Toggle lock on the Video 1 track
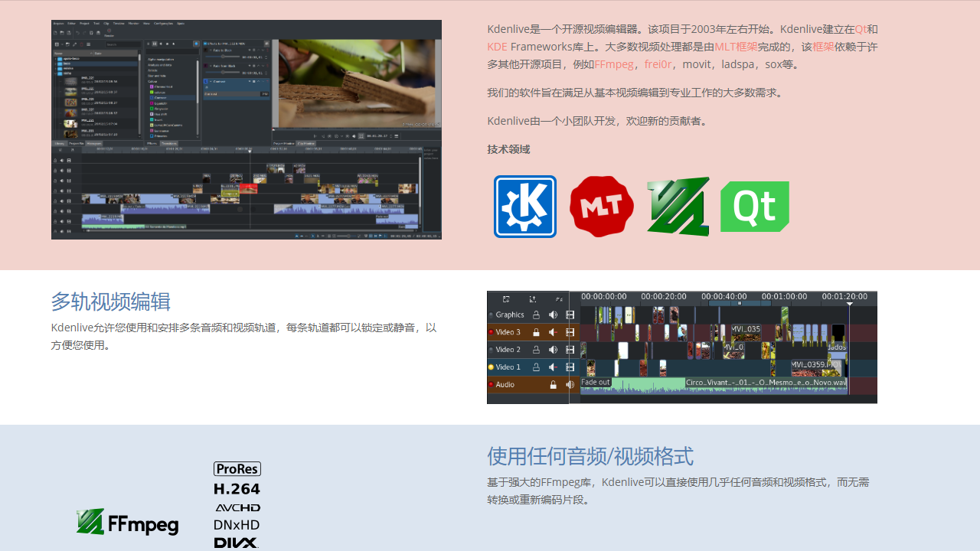Viewport: 980px width, 551px height. [x=536, y=367]
